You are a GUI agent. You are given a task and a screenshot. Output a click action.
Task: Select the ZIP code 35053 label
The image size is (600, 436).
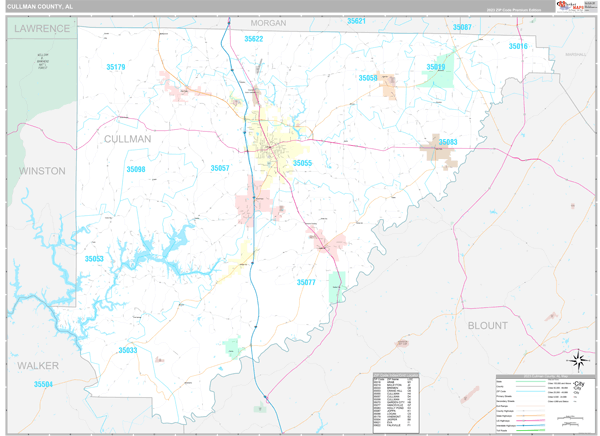tap(94, 259)
